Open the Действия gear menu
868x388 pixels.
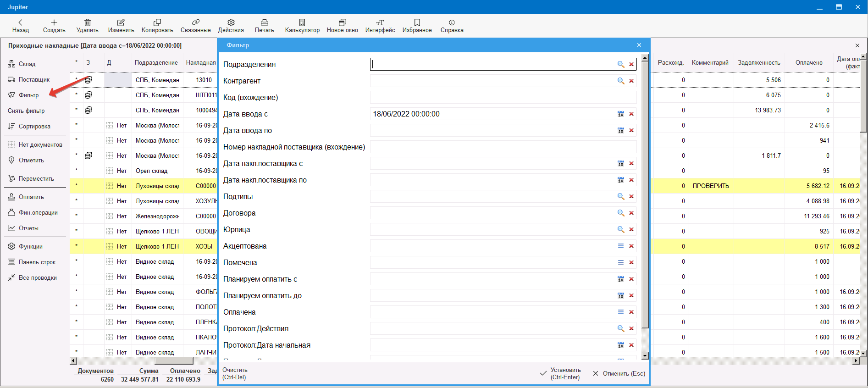pyautogui.click(x=231, y=26)
